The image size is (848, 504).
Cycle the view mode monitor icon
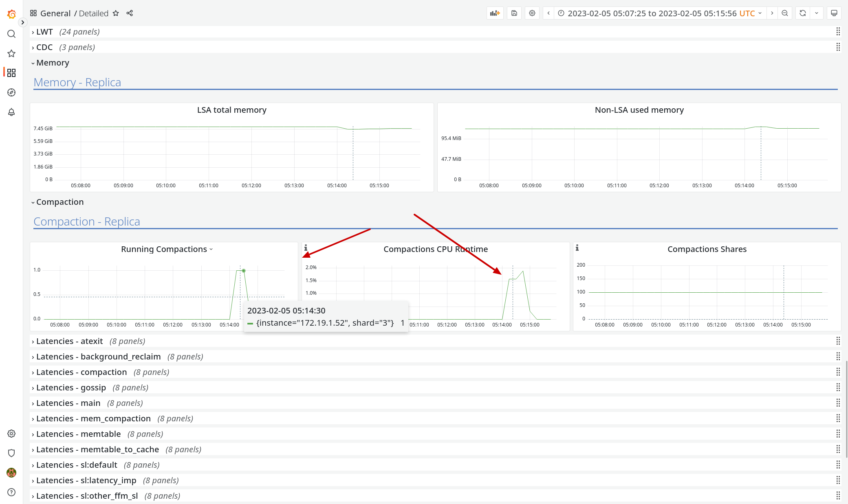coord(834,13)
